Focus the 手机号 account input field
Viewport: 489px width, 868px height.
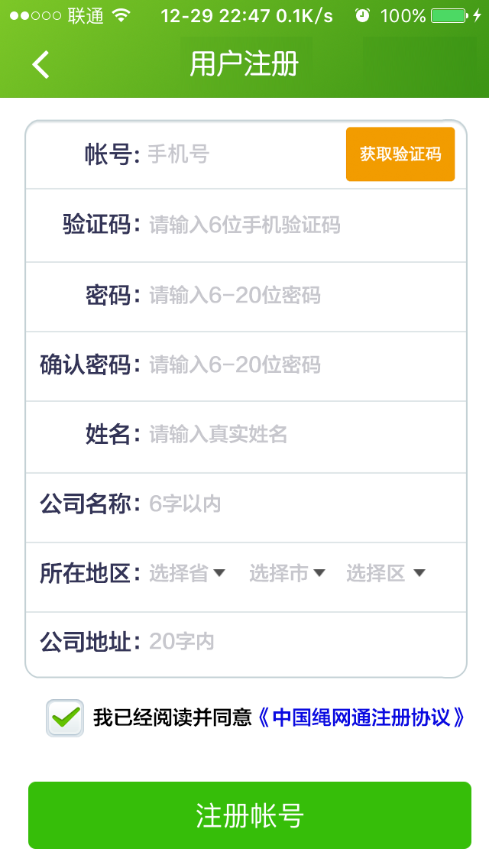tap(241, 154)
